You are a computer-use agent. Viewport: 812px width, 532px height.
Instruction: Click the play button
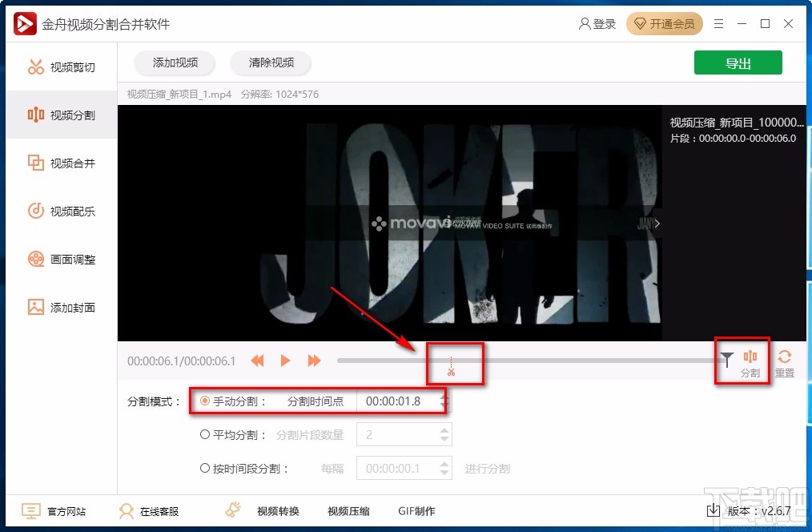tap(285, 361)
